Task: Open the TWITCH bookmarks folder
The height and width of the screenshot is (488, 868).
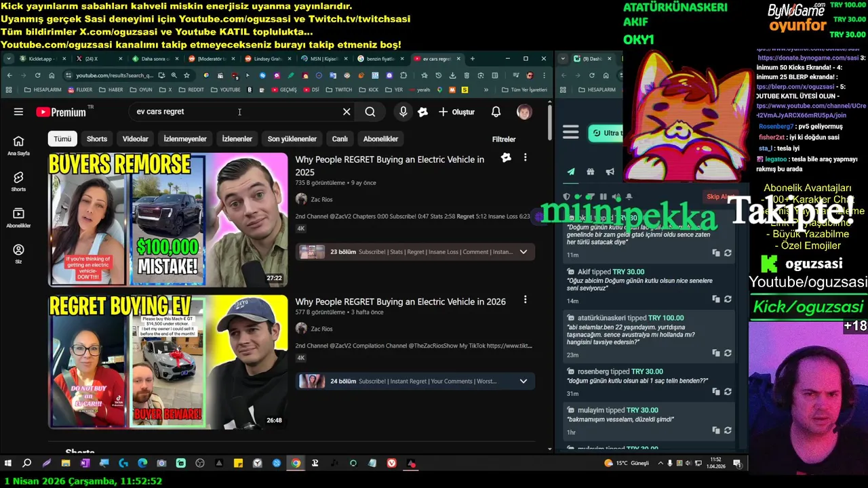Action: [339, 89]
